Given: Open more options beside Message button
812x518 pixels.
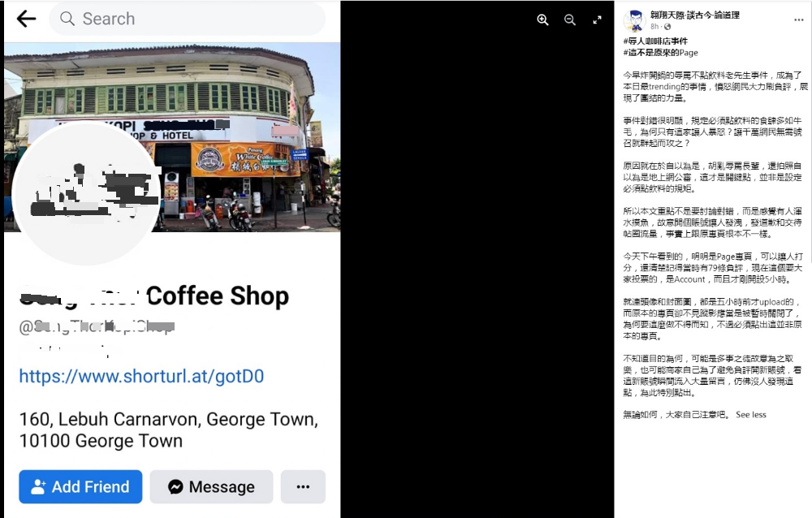Looking at the screenshot, I should [x=303, y=487].
